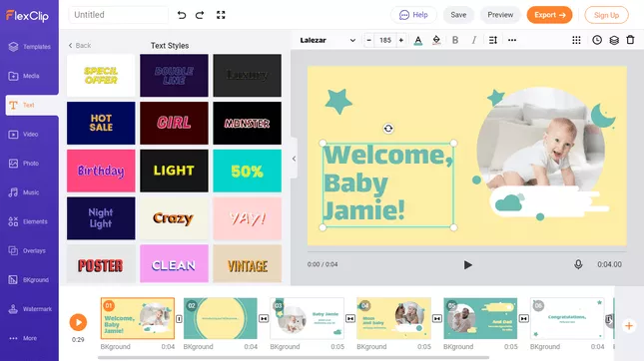The image size is (644, 361).
Task: Click the redo arrow icon
Action: (200, 15)
